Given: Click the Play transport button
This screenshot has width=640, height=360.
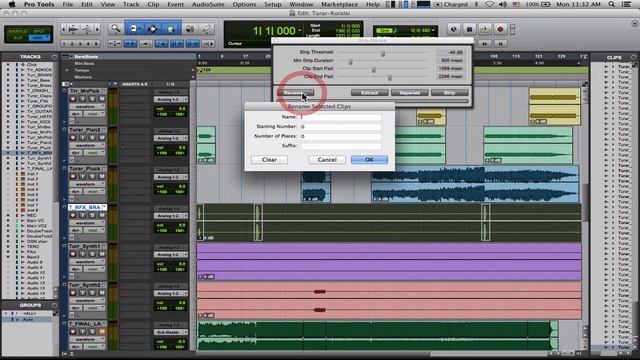Looking at the screenshot, I should pyautogui.click(x=484, y=29).
